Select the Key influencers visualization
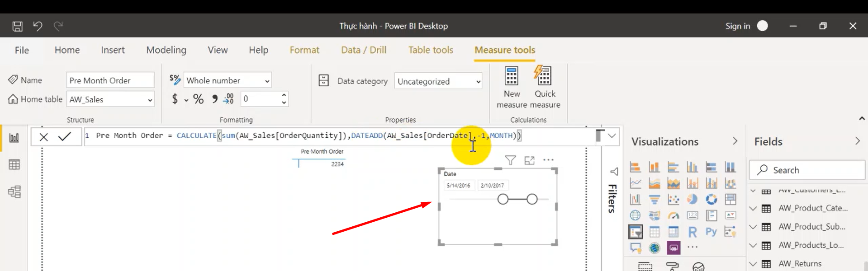 tap(730, 232)
